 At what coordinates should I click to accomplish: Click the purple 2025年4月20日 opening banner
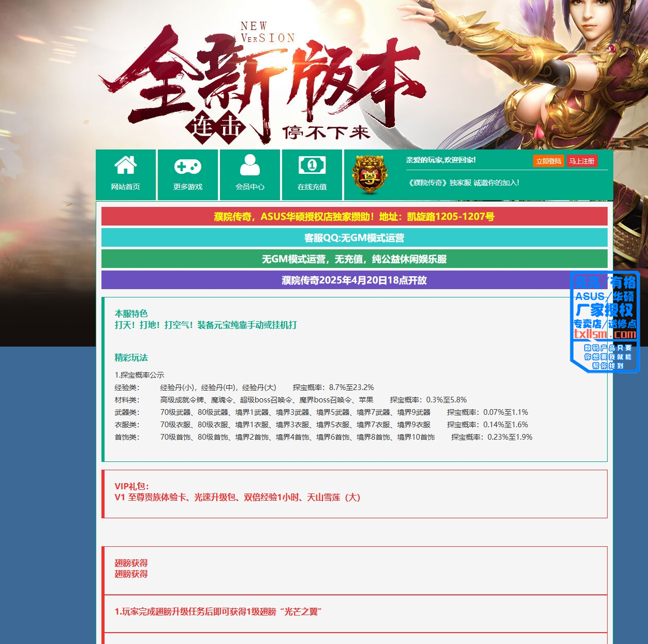click(355, 280)
